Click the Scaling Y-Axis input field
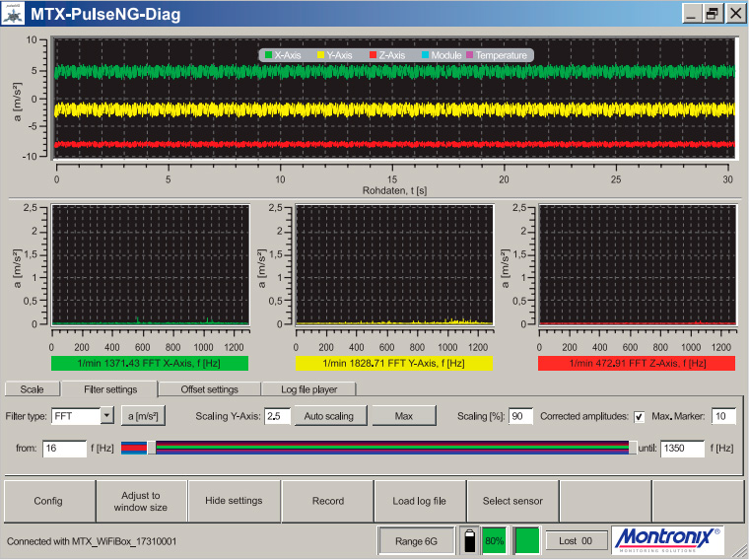 [276, 416]
